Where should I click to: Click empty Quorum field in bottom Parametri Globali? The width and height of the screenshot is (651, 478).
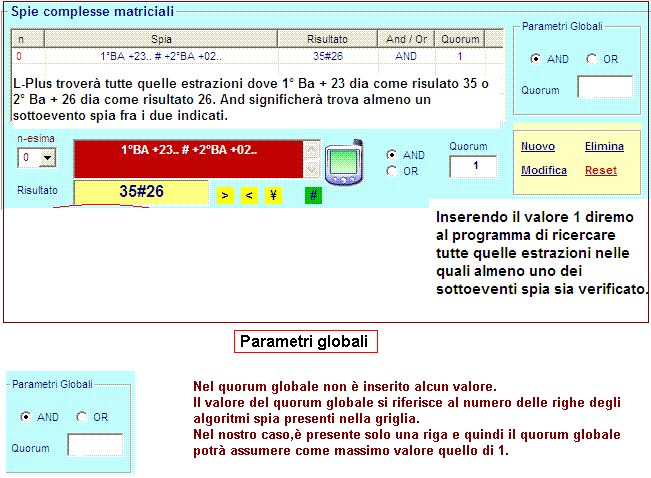click(95, 445)
